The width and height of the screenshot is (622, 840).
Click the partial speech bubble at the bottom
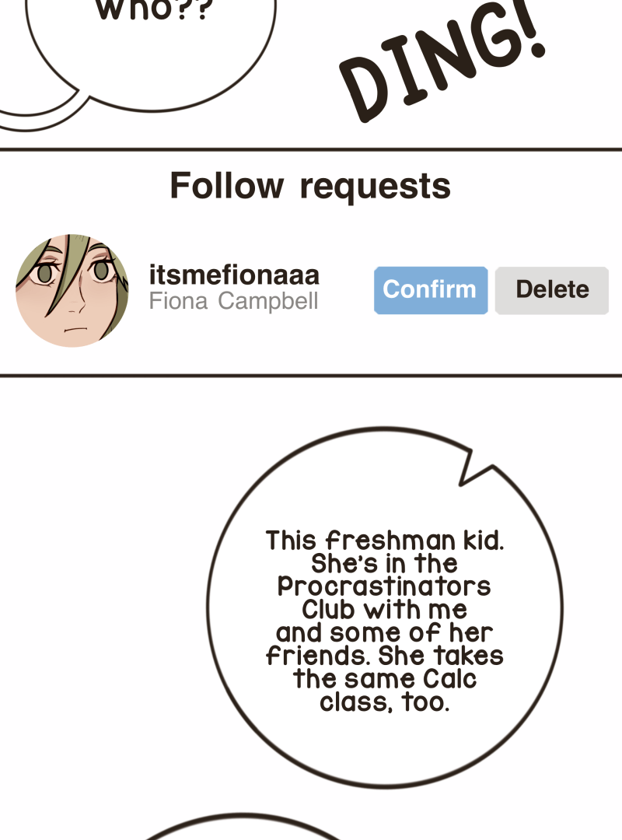pos(242,827)
